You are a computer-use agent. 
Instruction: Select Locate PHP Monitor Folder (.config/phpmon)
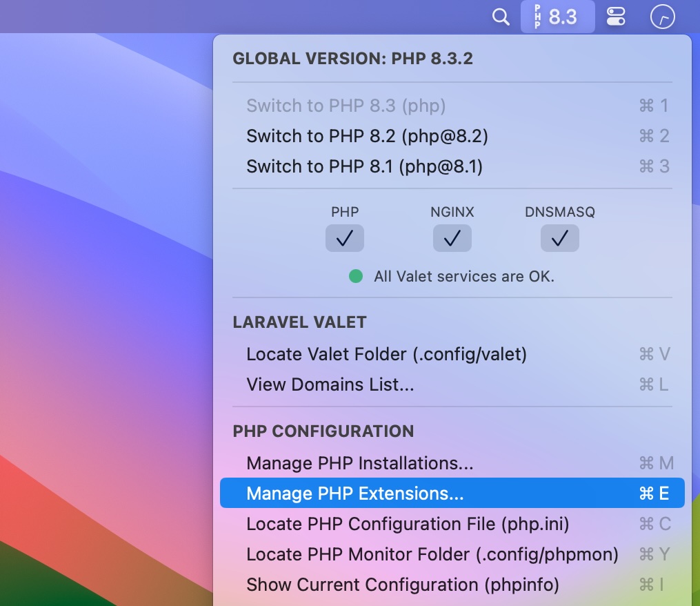pyautogui.click(x=452, y=555)
